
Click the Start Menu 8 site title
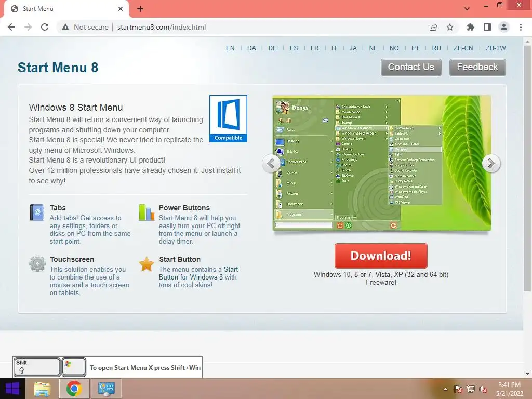tap(58, 67)
